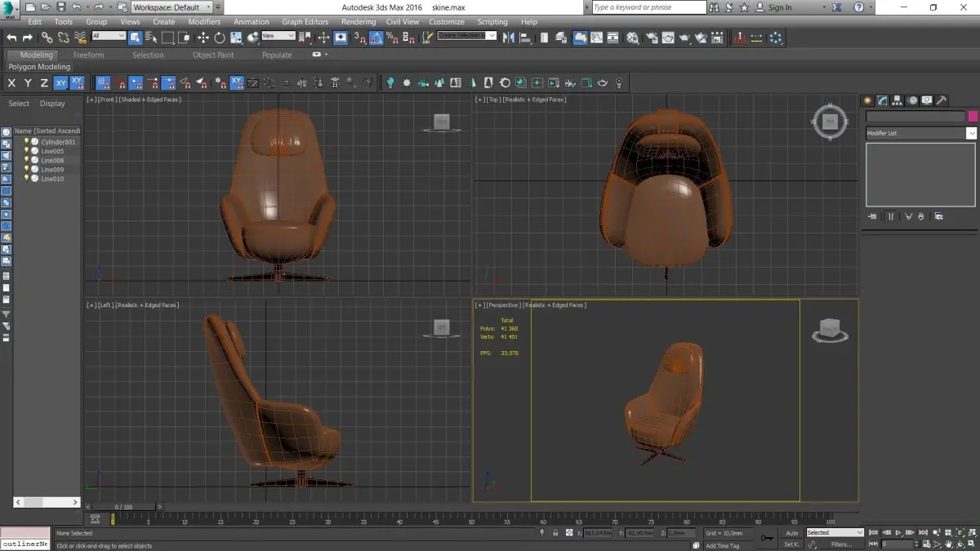
Task: Open reference coordinate View dropdown
Action: tap(278, 36)
